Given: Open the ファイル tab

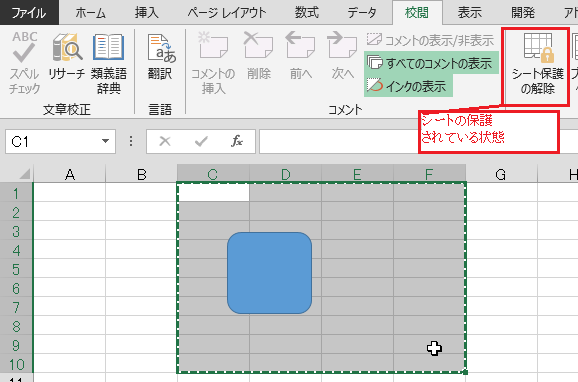Looking at the screenshot, I should tap(29, 13).
